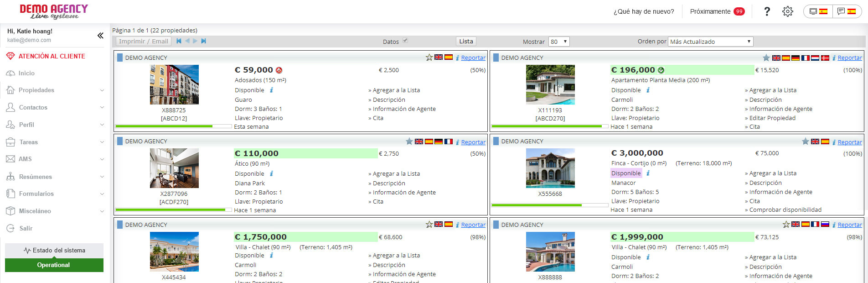Click the price decrease icon beside € 196,000
Screen dimensions: 868x283
click(x=661, y=70)
